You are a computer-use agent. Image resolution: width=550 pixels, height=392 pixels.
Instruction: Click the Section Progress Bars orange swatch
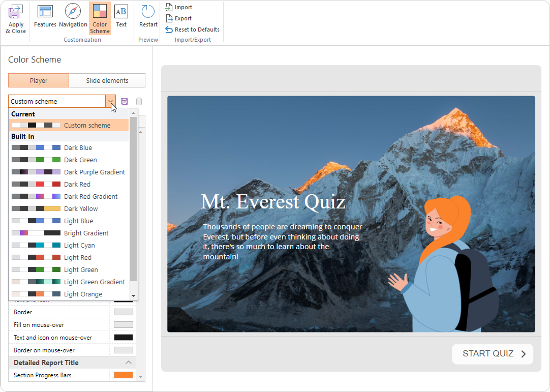[124, 375]
